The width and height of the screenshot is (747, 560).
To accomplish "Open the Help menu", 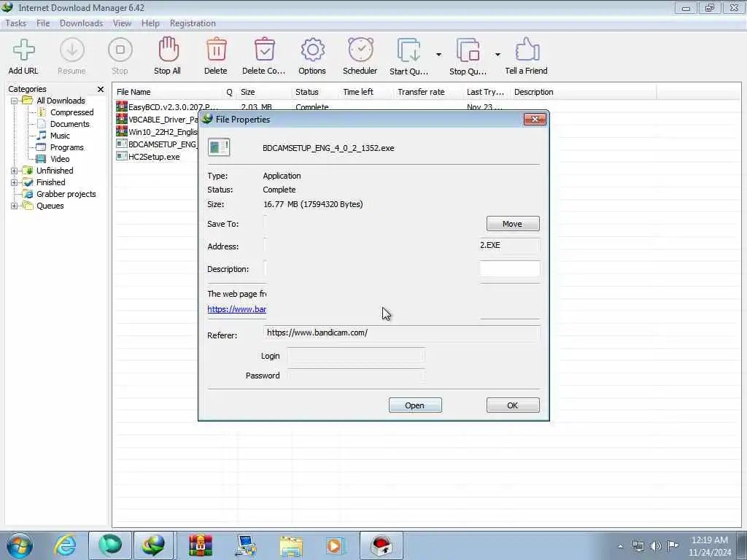I will (150, 23).
